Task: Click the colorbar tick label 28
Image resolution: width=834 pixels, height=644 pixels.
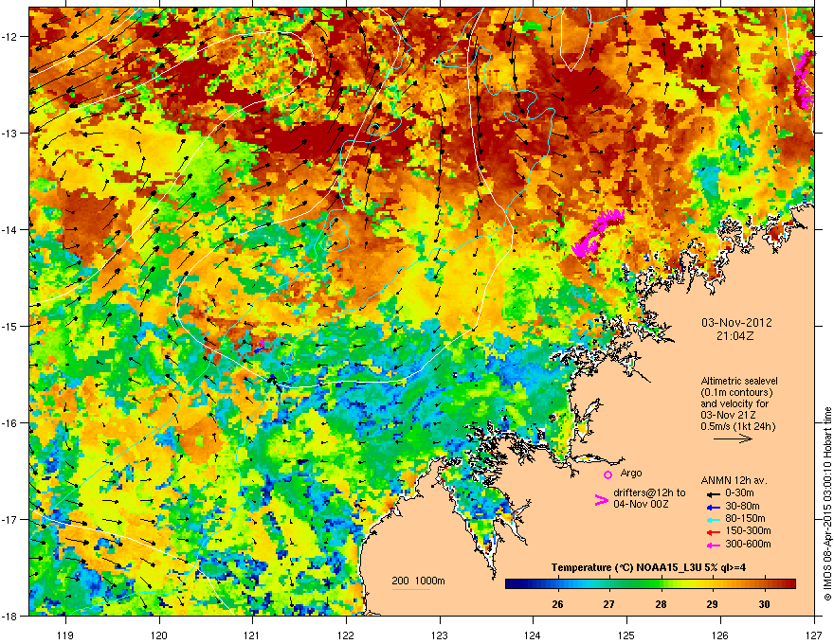Action: point(662,604)
